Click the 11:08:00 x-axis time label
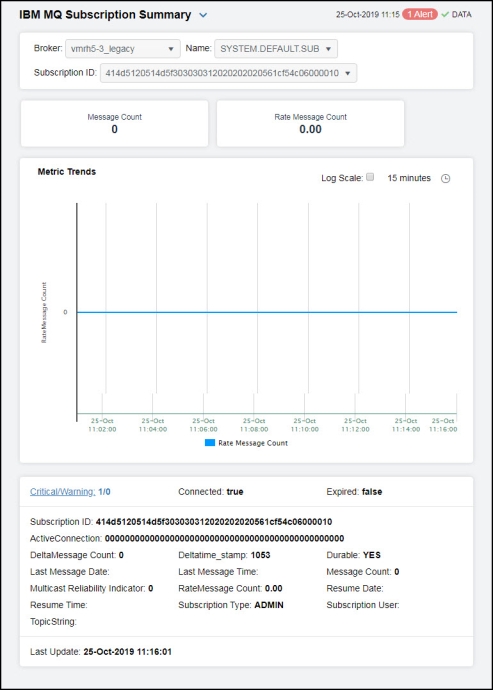The width and height of the screenshot is (493, 690). [254, 425]
